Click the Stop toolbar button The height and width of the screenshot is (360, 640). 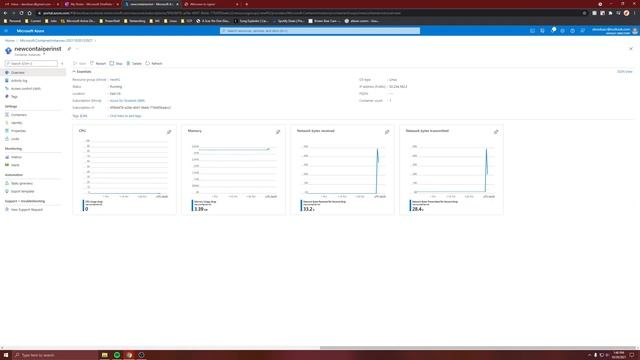116,64
